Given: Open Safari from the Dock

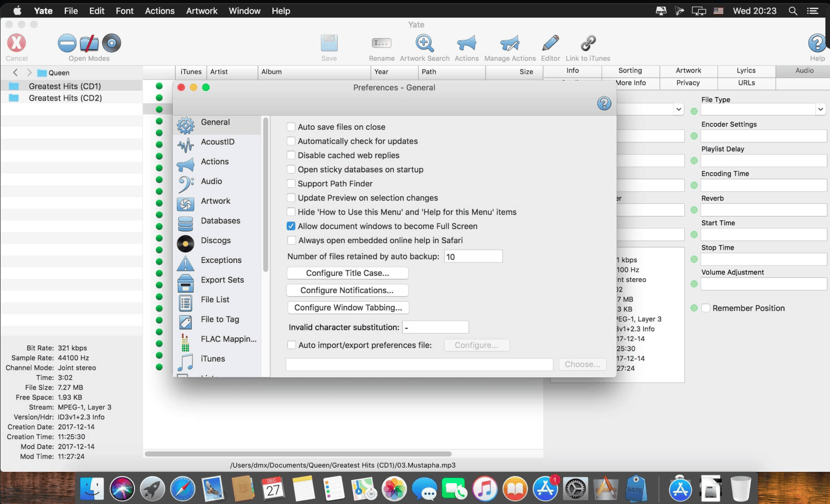Looking at the screenshot, I should coord(182,489).
